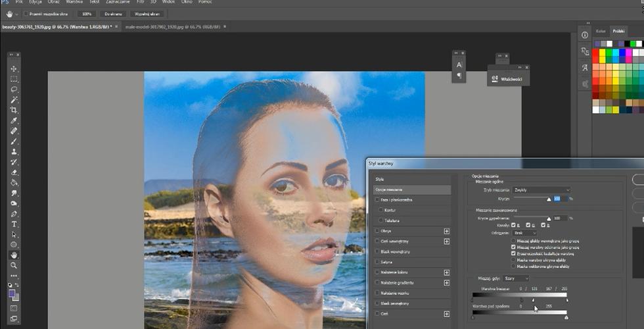Click the Krycie wypełnienia slider handle
Screen dimensions: 644x329
click(549, 218)
